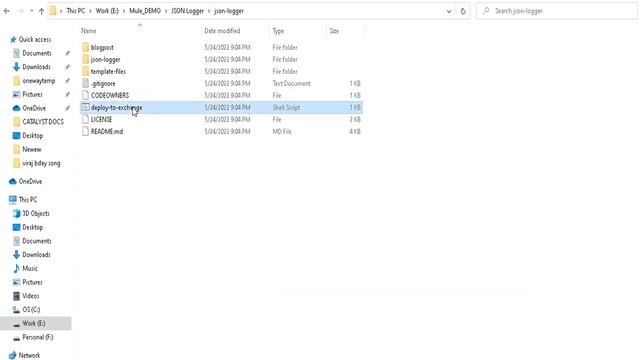The height and width of the screenshot is (360, 640).
Task: Select the json-logger folder icon in the file list
Action: click(x=85, y=59)
